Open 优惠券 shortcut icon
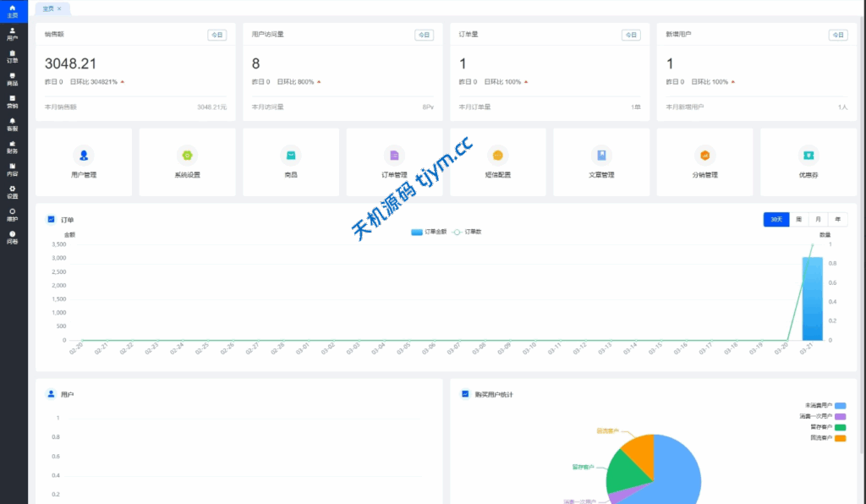This screenshot has height=504, width=866. click(808, 156)
